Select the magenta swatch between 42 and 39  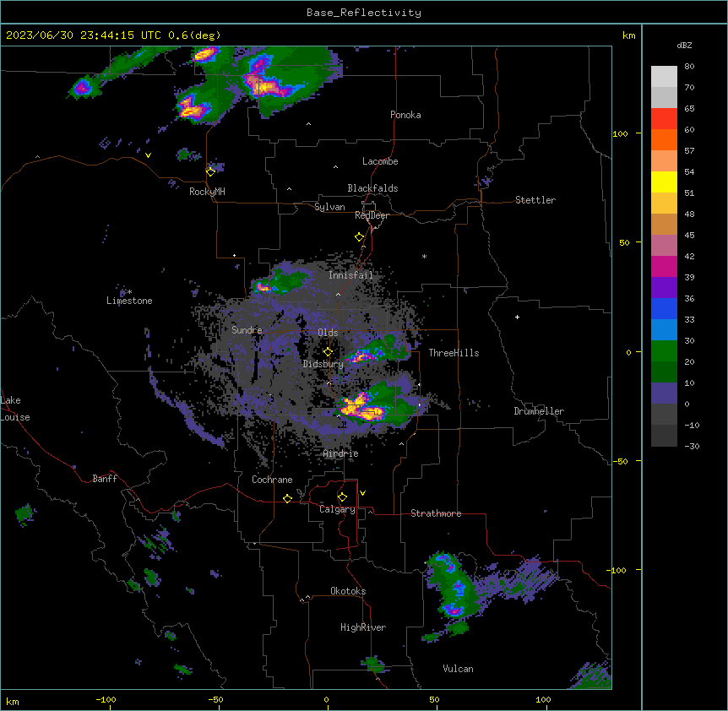(664, 267)
